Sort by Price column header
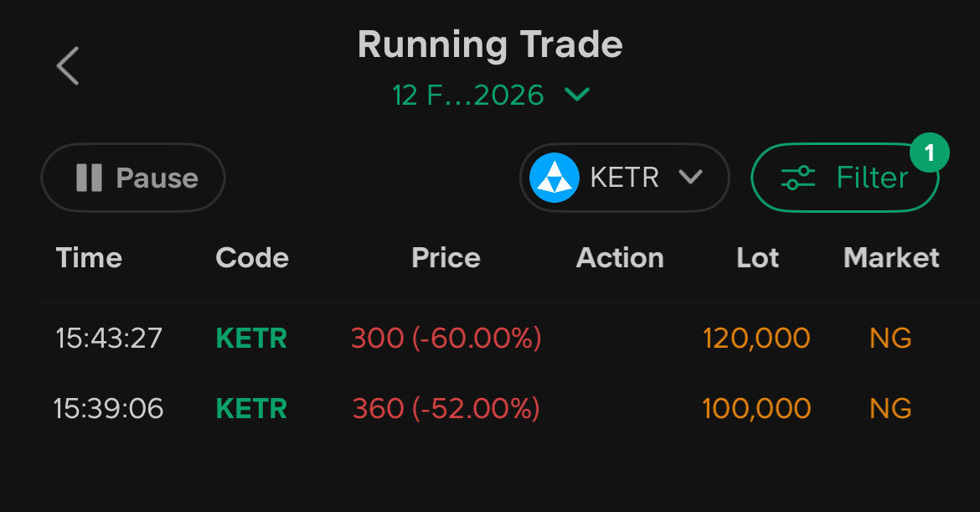Image resolution: width=980 pixels, height=512 pixels. [446, 257]
